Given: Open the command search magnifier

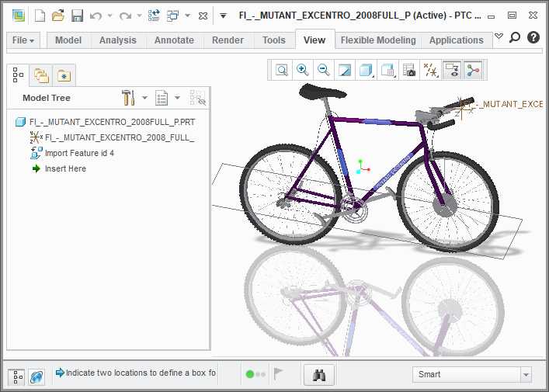Looking at the screenshot, I should point(514,36).
